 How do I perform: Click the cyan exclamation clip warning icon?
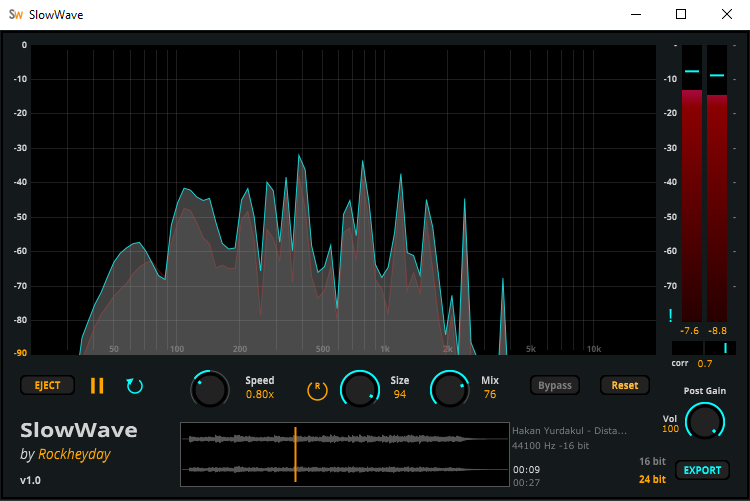click(x=671, y=315)
